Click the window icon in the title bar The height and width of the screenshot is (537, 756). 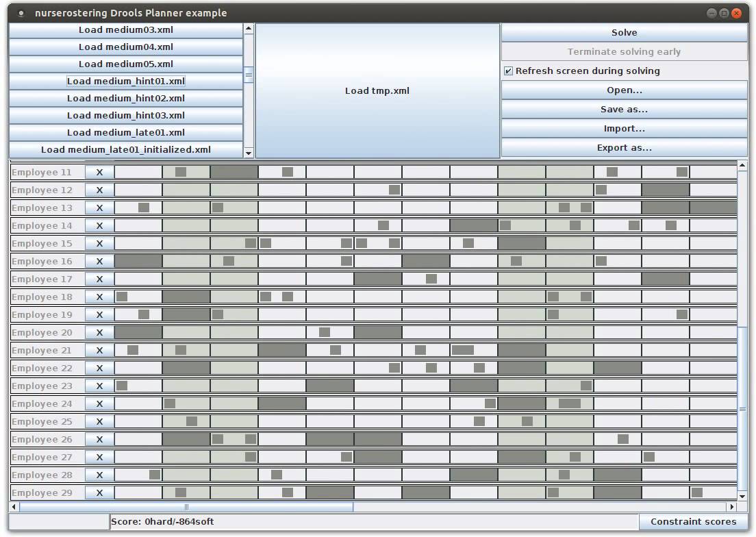(x=21, y=13)
